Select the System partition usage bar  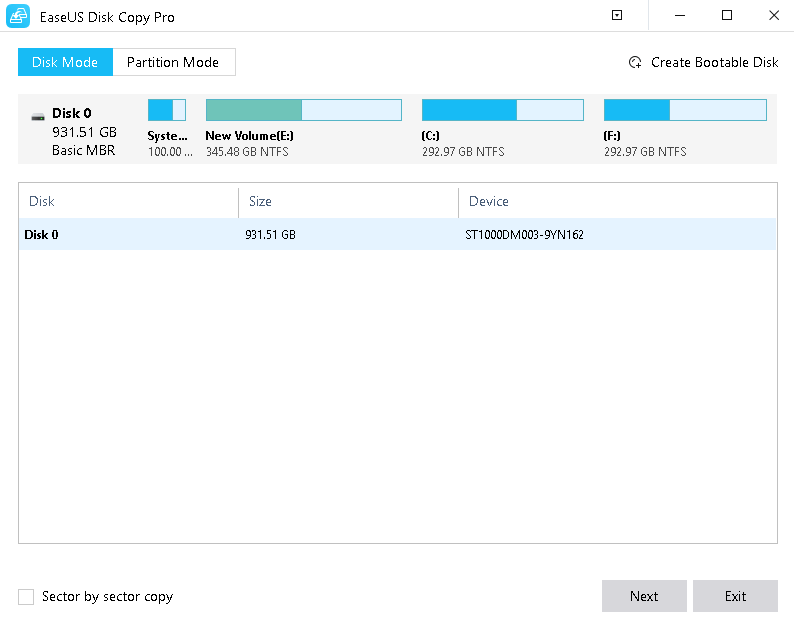point(167,110)
